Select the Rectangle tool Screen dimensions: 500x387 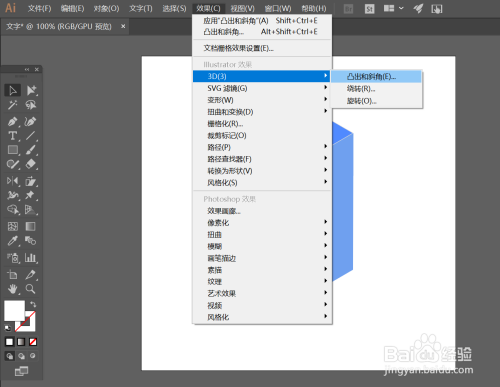point(13,150)
